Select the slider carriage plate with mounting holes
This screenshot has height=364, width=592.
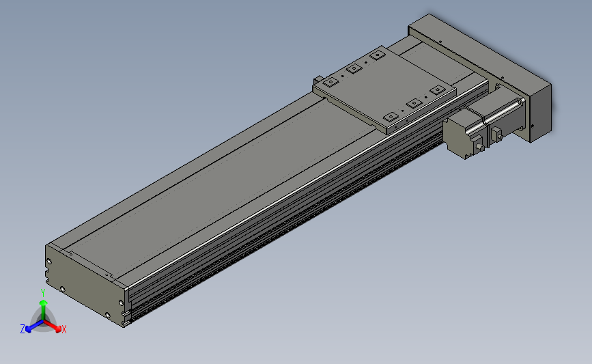pyautogui.click(x=384, y=90)
